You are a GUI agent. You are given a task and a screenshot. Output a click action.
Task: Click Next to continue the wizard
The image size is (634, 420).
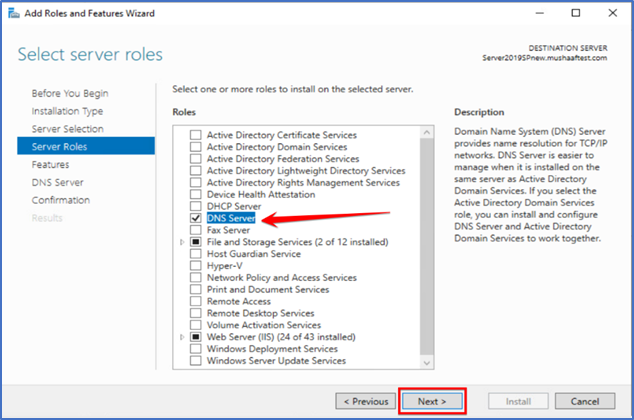click(x=432, y=401)
